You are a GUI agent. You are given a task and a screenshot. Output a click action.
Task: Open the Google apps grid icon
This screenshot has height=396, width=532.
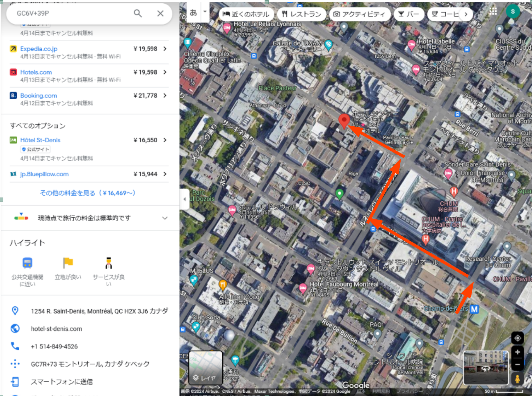point(493,11)
